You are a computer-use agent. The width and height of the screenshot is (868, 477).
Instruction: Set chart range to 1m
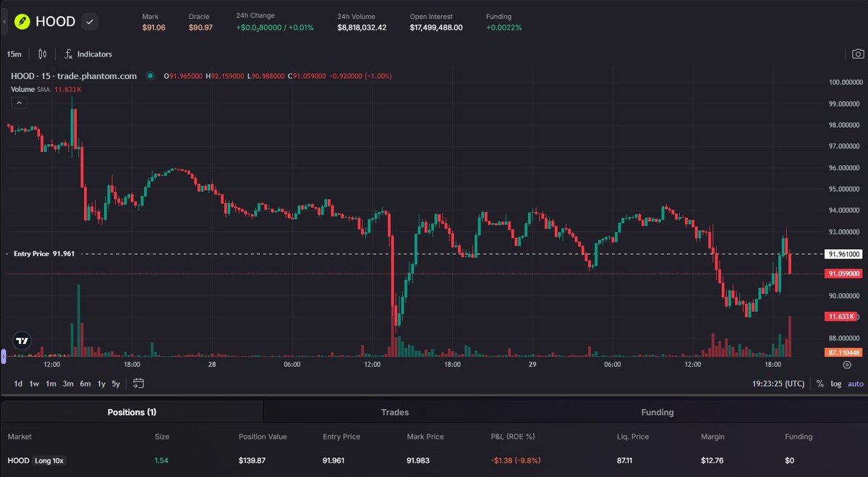coord(51,384)
